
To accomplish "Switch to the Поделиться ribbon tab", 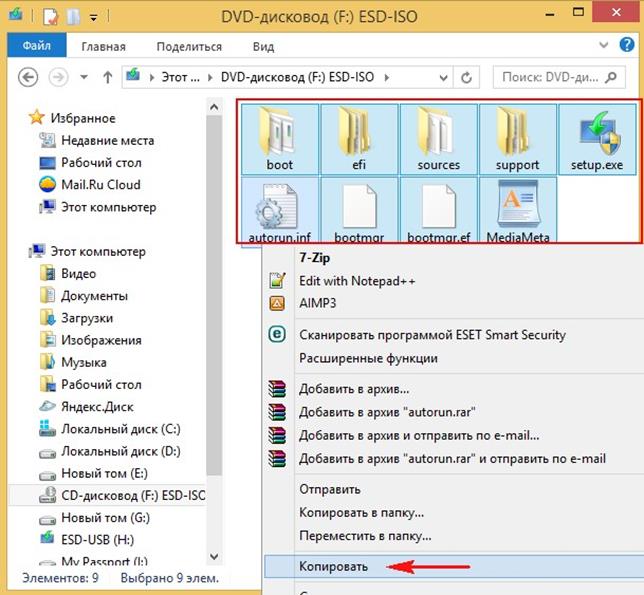I will 189,46.
